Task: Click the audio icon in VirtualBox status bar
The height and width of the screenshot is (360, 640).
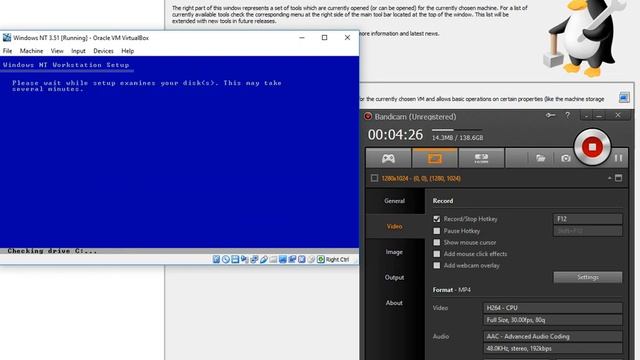Action: pos(244,259)
